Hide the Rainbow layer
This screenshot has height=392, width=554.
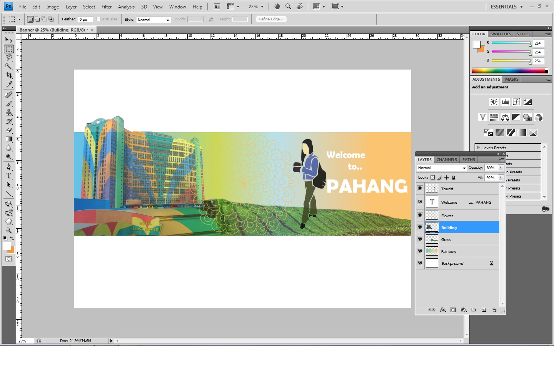click(x=420, y=251)
